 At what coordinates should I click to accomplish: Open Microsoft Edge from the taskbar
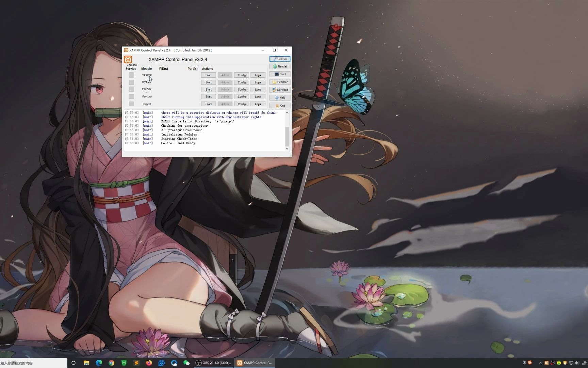click(99, 363)
